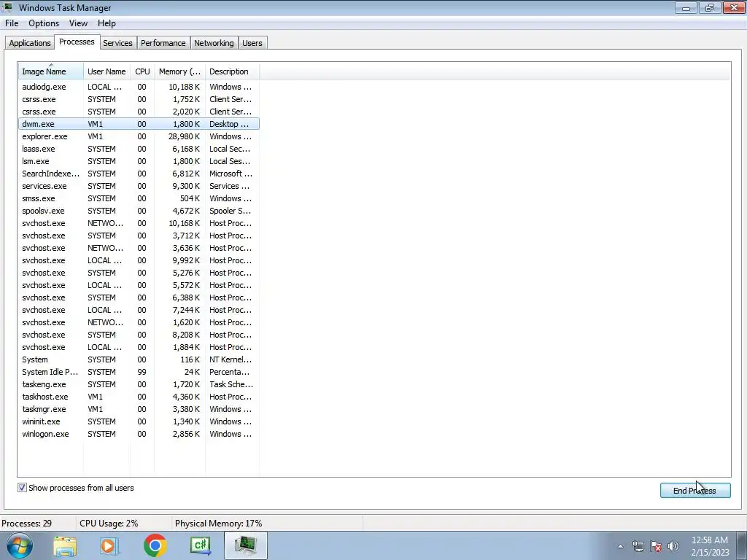The width and height of the screenshot is (747, 560).
Task: Select svchost.exe using 10,168 K memory
Action: tap(139, 223)
